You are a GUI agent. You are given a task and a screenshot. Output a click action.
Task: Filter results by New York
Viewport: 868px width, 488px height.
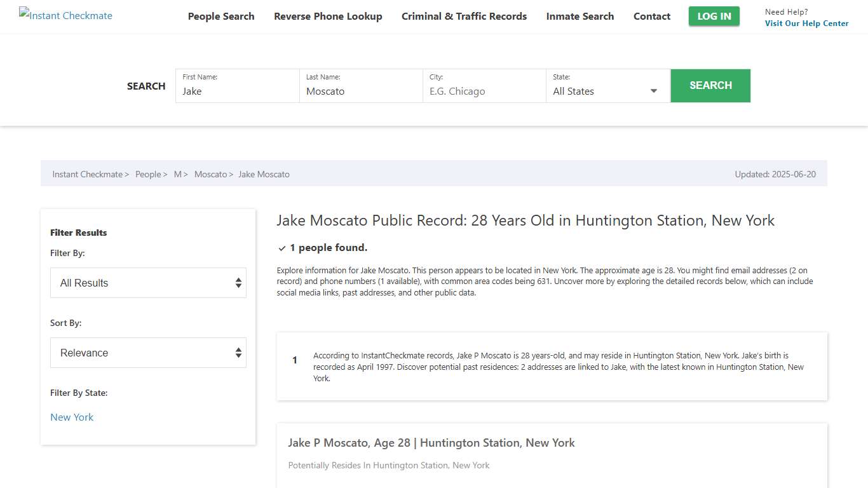pyautogui.click(x=72, y=417)
